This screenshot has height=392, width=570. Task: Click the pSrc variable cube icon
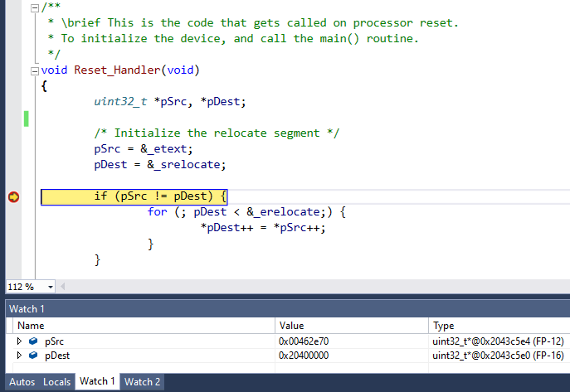click(32, 341)
